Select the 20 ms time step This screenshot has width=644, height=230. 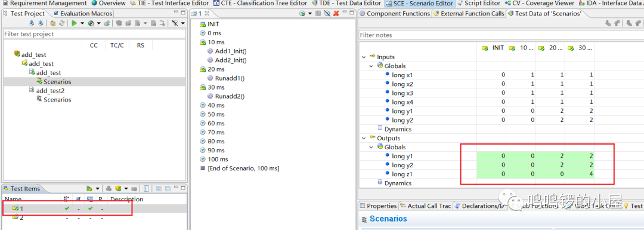pos(212,69)
